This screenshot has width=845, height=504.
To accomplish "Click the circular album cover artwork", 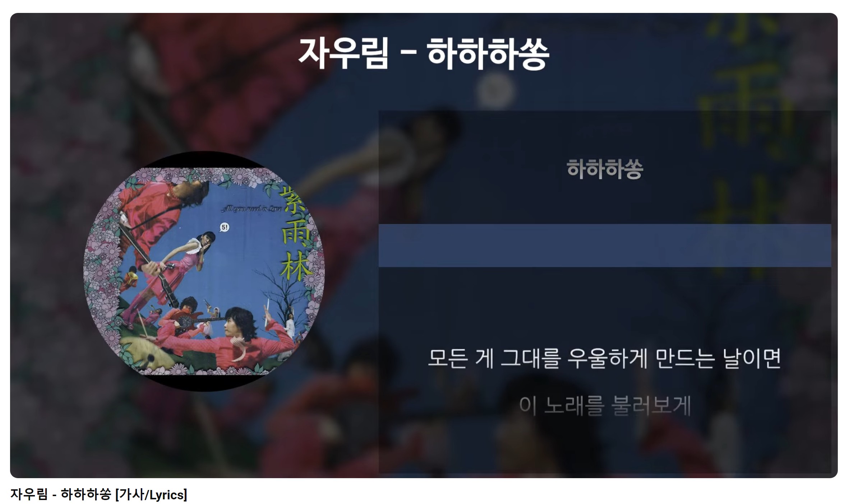I will click(x=204, y=271).
